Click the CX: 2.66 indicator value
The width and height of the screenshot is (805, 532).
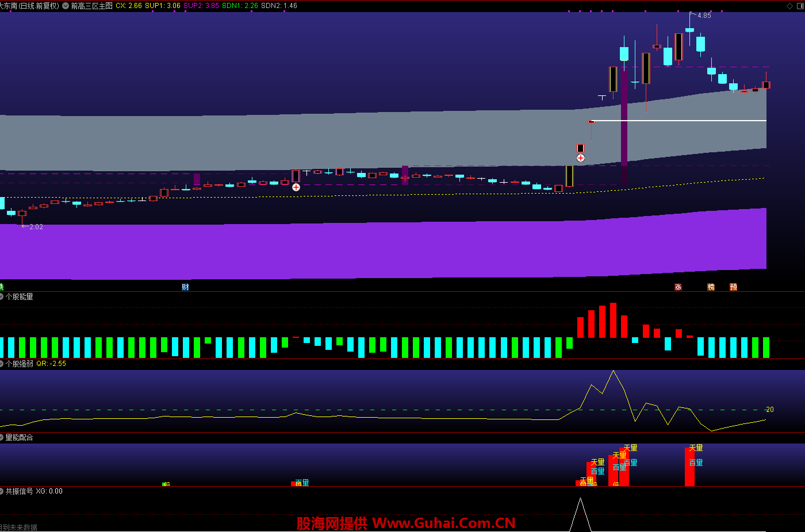click(129, 6)
